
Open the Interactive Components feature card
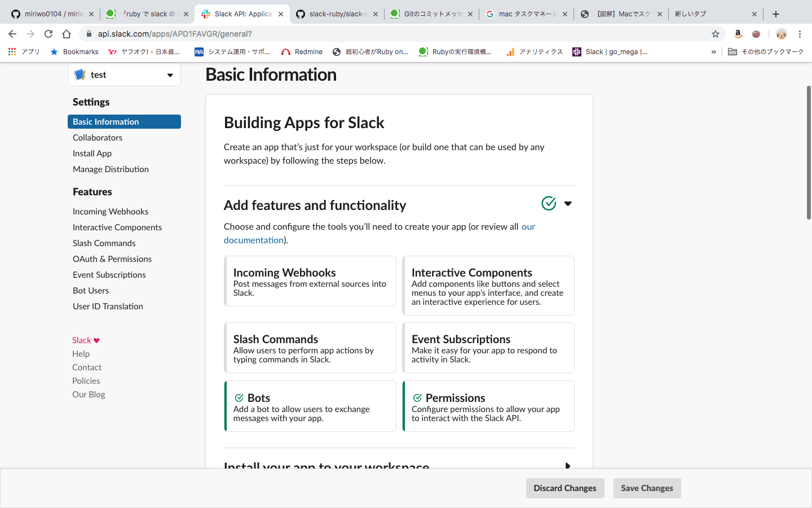pos(488,286)
